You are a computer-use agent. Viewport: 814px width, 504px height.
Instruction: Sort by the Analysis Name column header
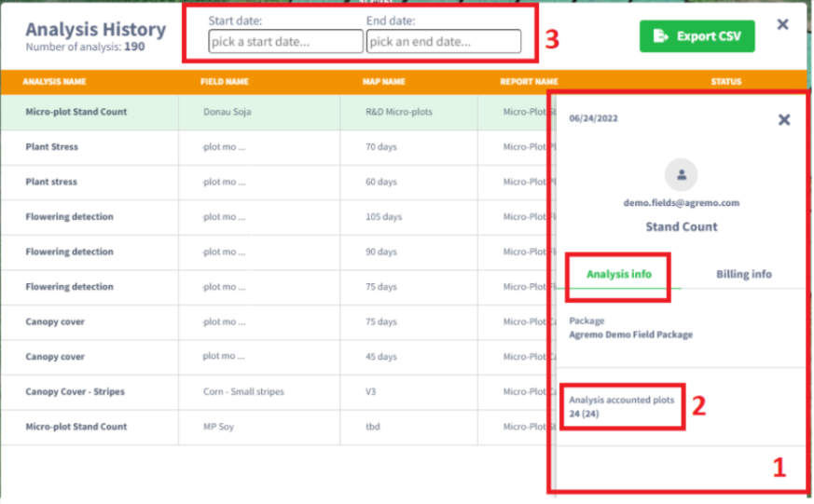pos(54,82)
